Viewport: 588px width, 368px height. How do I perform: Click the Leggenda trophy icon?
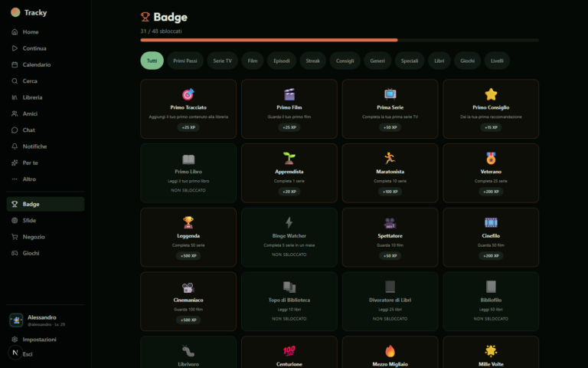[188, 222]
